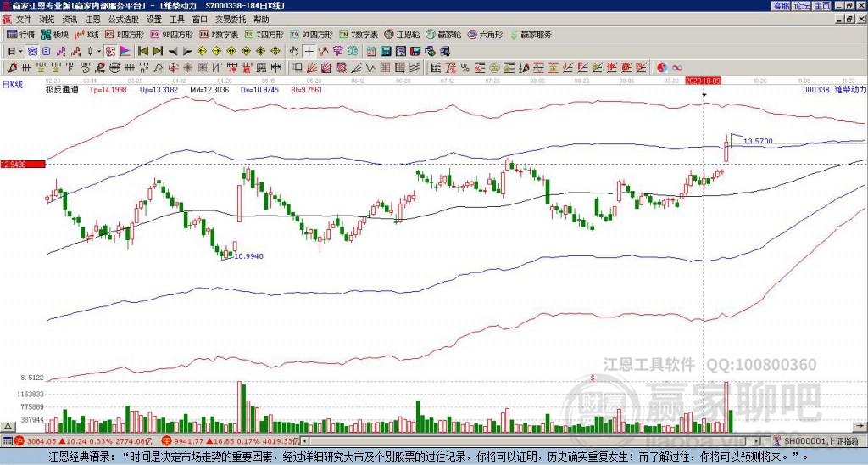Viewport: 868px width, 465px height.
Task: Open the T数字表 tool
Action: pos(359,34)
